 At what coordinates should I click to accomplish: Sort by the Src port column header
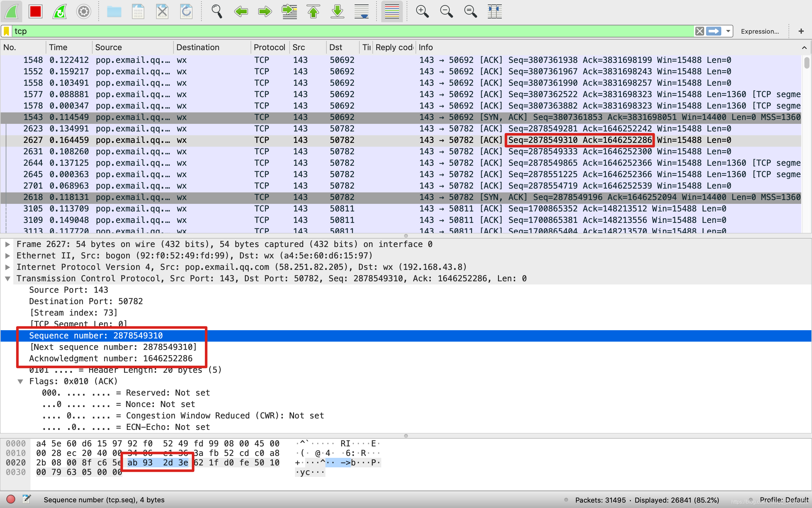[308, 47]
